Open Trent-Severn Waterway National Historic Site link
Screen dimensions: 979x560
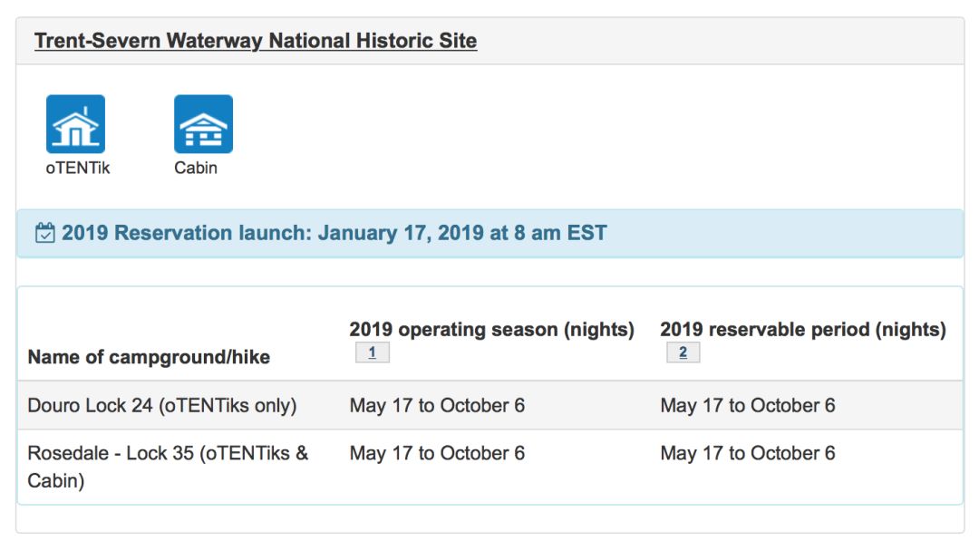256,41
